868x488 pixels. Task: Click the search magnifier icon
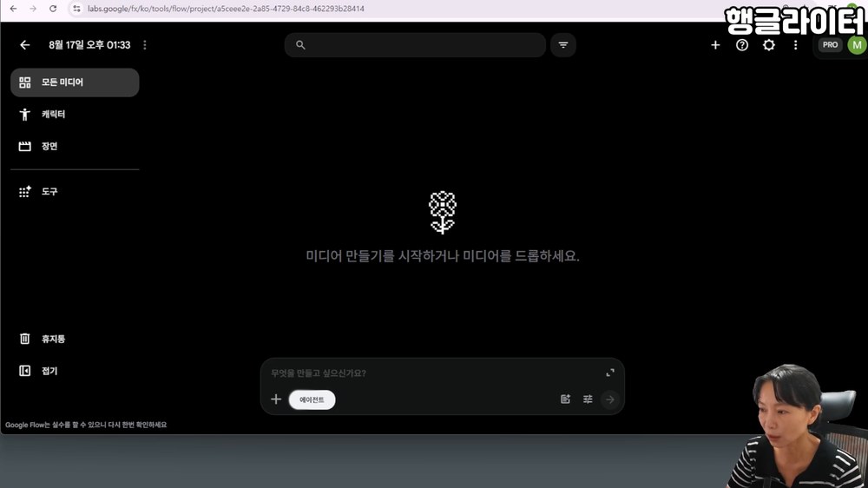(300, 45)
